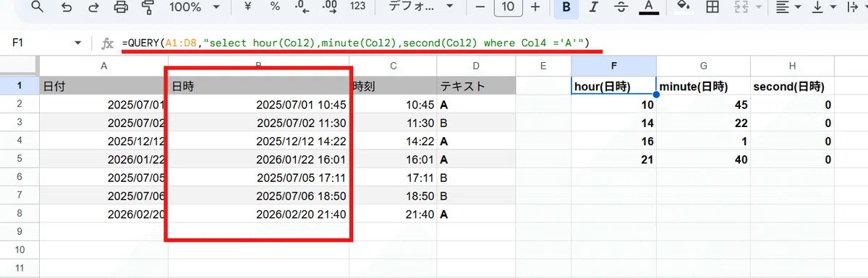Click hour result cell showing 21
Viewport: 868px width, 278px height.
click(x=613, y=159)
